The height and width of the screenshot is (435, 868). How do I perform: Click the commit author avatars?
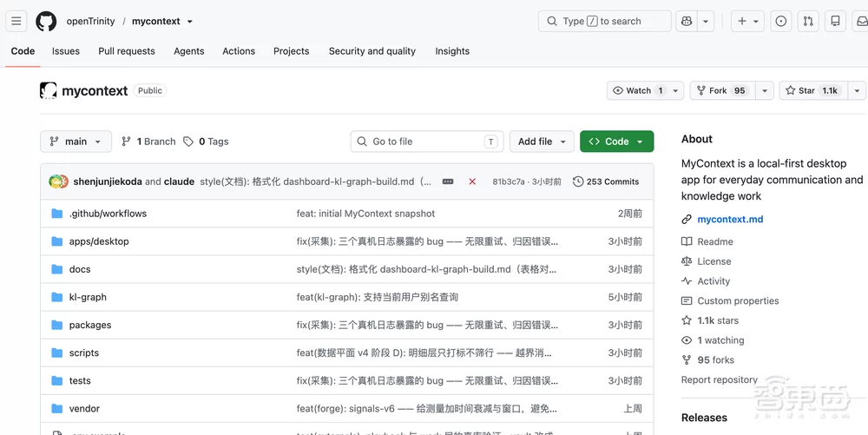pyautogui.click(x=58, y=181)
